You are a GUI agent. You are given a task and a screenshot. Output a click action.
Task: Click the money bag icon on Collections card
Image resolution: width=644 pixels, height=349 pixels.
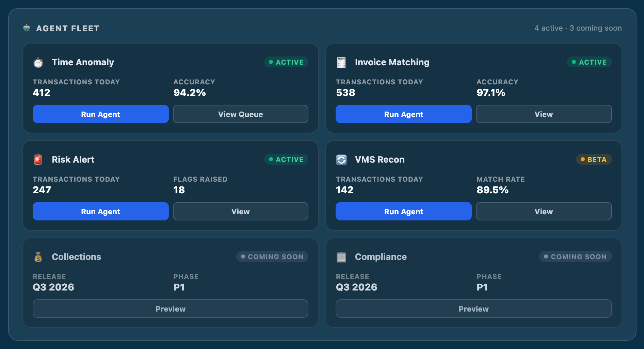[x=38, y=257]
